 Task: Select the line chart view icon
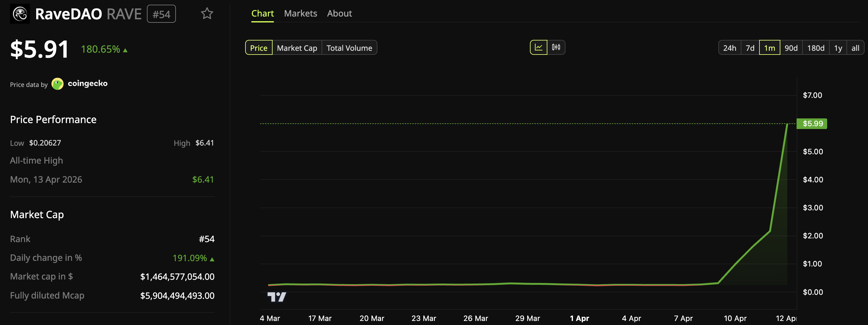coord(539,47)
